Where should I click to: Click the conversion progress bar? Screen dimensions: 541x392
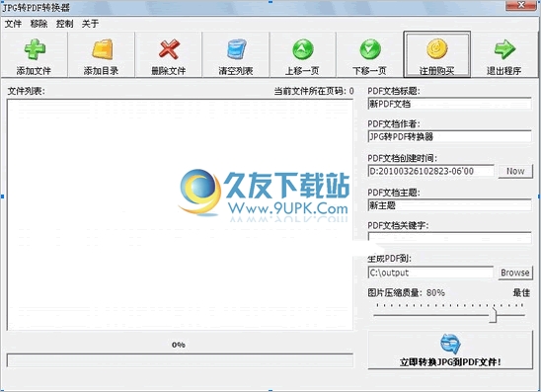click(x=180, y=360)
